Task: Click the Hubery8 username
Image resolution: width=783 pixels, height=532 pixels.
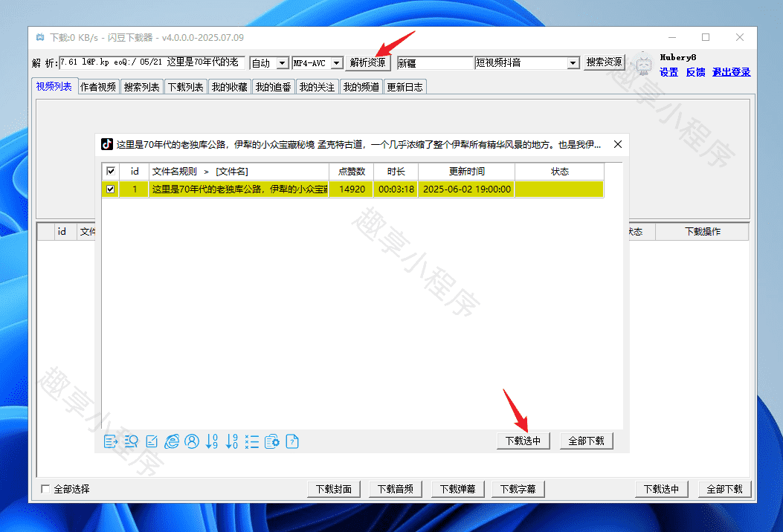Action: coord(677,57)
